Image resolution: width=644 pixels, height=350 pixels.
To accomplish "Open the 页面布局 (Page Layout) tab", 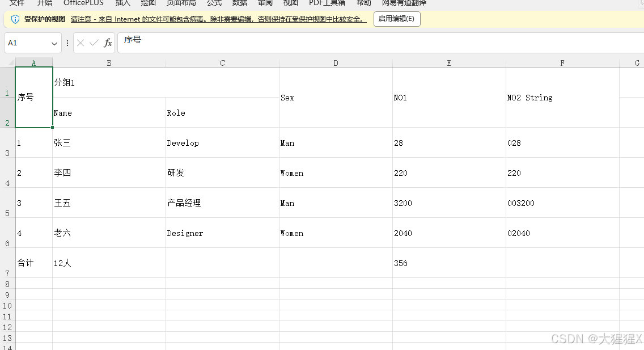I will [x=181, y=3].
